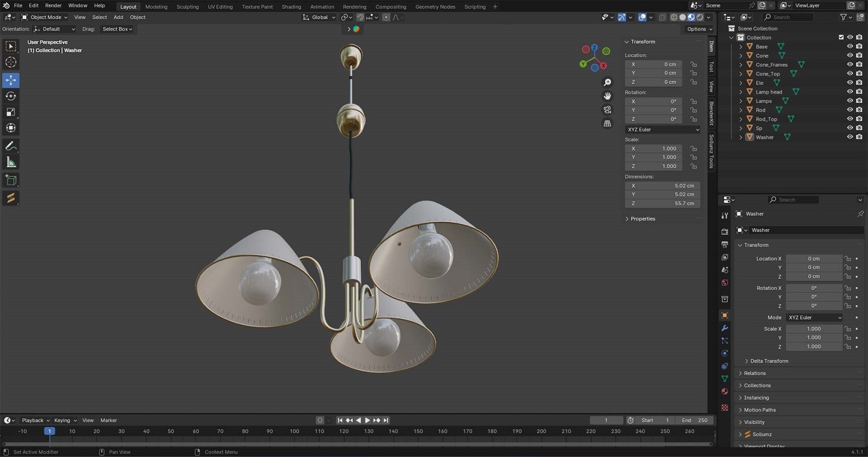868x457 pixels.
Task: Switch to the Shading workspace tab
Action: [x=291, y=7]
